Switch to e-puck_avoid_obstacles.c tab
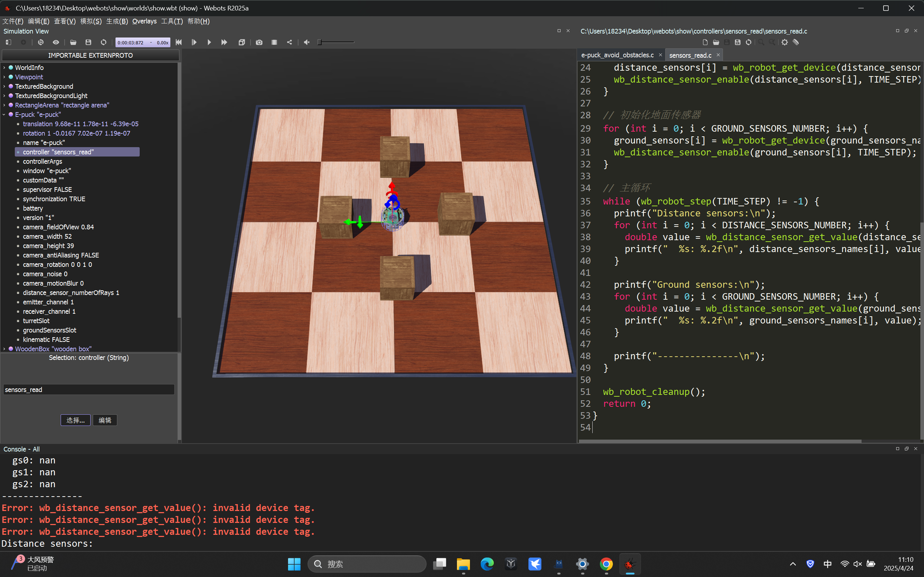924x577 pixels. click(x=617, y=55)
